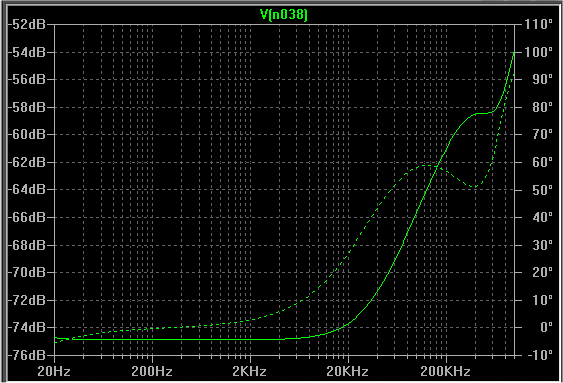Click the 0° phase axis label
The width and height of the screenshot is (563, 383).
tap(546, 327)
